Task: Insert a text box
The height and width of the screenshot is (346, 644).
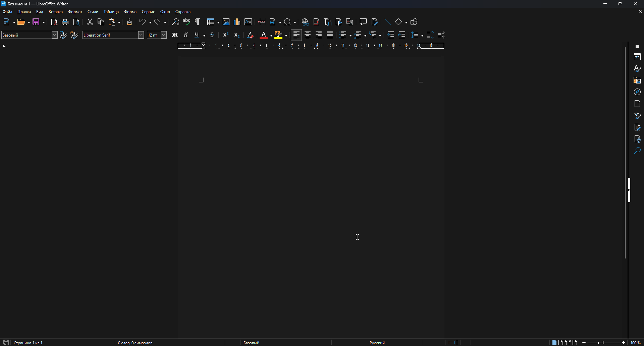Action: point(248,22)
